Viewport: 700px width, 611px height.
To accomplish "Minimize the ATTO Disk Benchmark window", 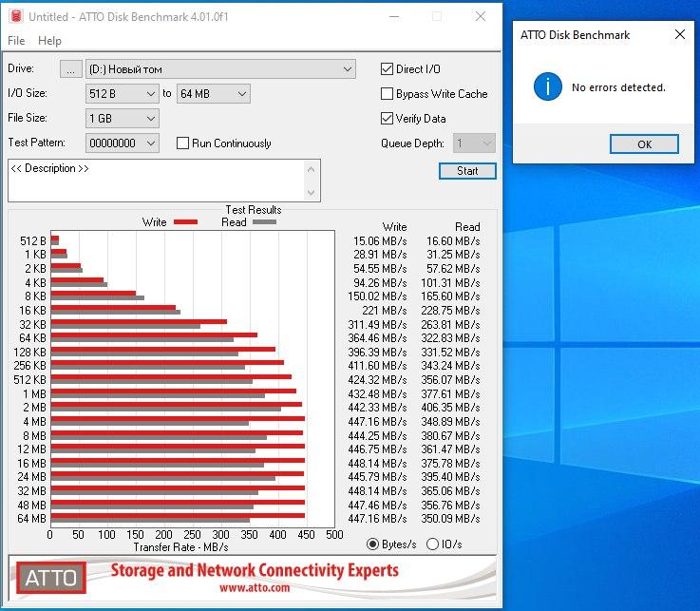I will pos(394,16).
